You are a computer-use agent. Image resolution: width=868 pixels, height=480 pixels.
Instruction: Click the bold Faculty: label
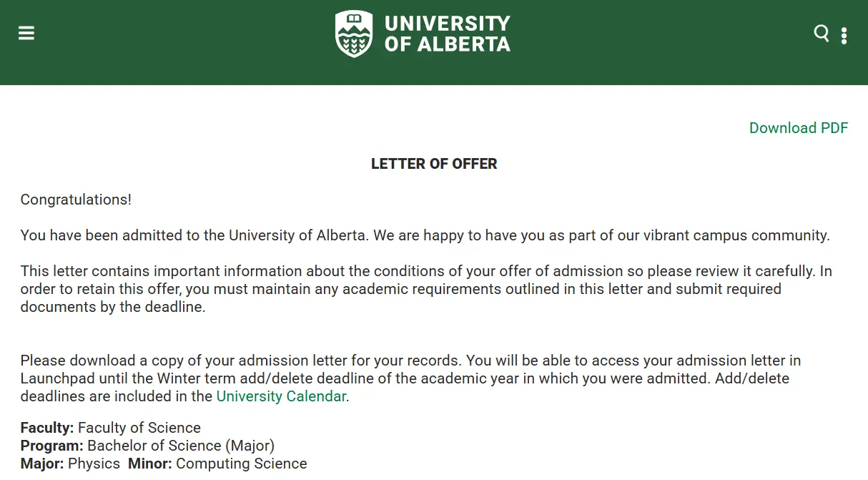pos(47,428)
